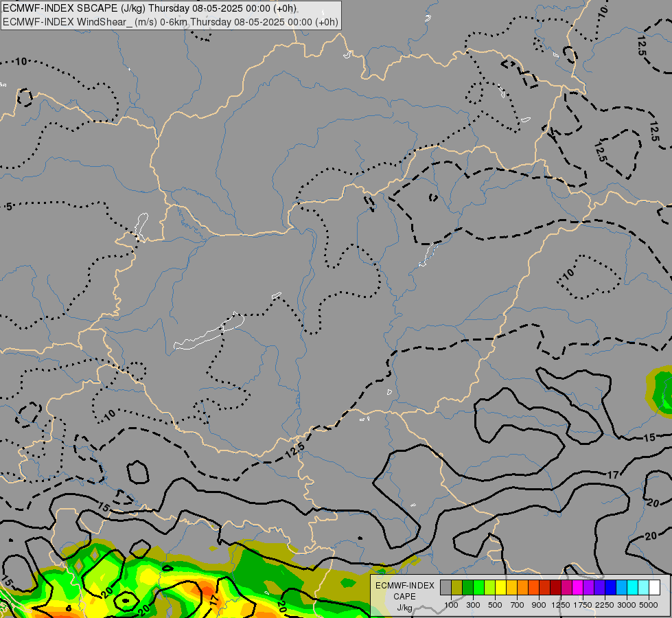Click the legend label 5000
This screenshot has width=672, height=618.
[649, 605]
